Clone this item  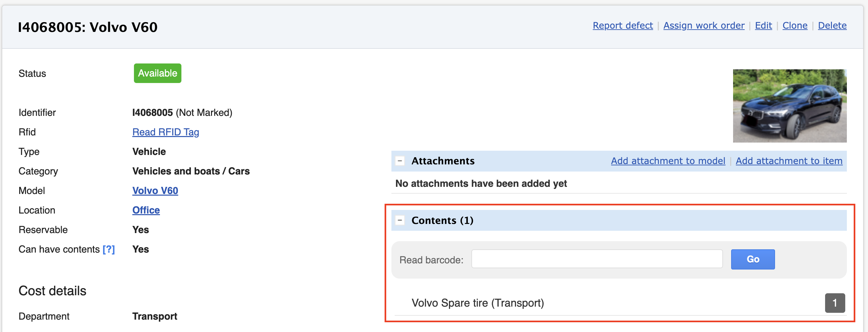[x=795, y=26]
